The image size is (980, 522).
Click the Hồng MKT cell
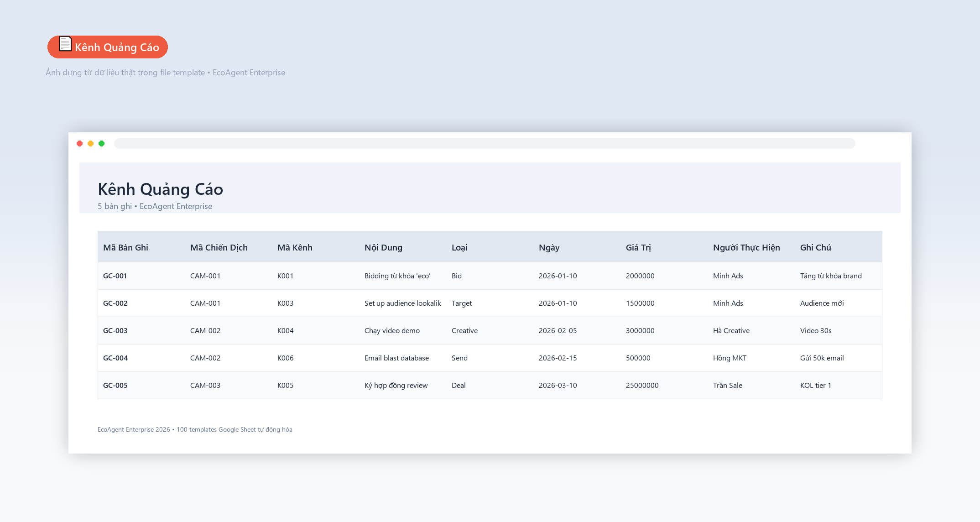pyautogui.click(x=730, y=358)
